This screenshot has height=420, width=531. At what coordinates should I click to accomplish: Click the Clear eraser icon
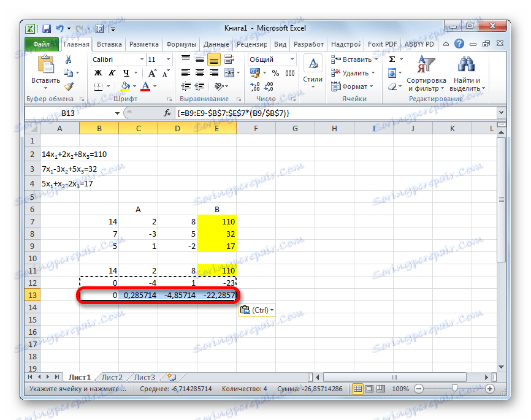[x=392, y=86]
